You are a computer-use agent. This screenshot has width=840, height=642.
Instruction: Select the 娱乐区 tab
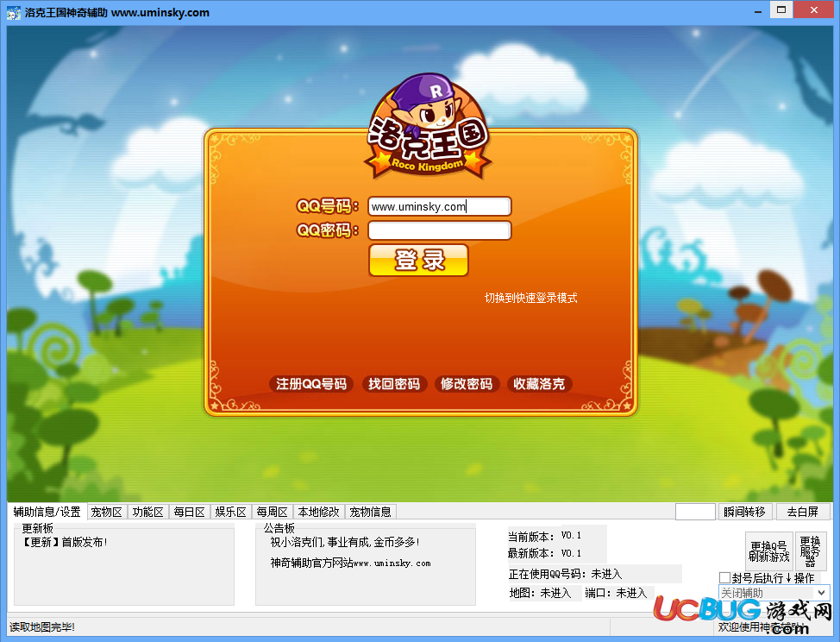click(x=230, y=512)
